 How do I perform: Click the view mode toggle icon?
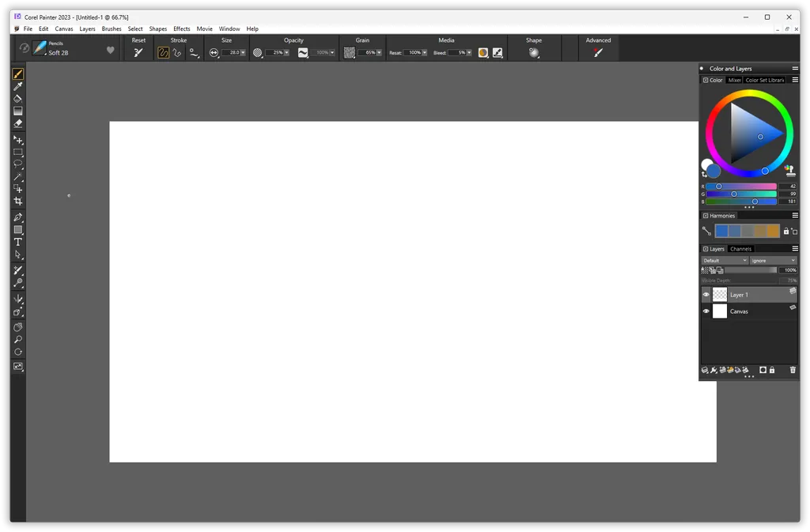tap(17, 366)
